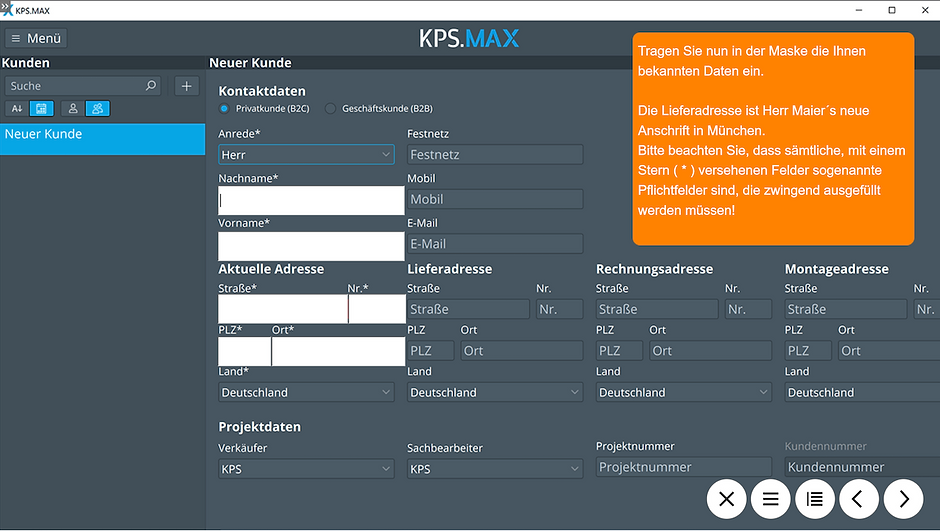
Task: Click the orange tutorial hint box
Action: pyautogui.click(x=773, y=138)
